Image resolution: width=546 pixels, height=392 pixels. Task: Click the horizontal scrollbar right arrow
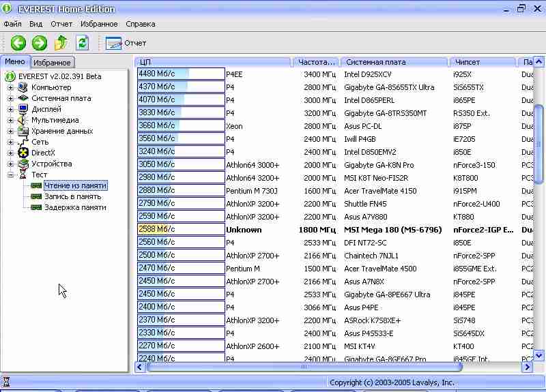tap(528, 367)
